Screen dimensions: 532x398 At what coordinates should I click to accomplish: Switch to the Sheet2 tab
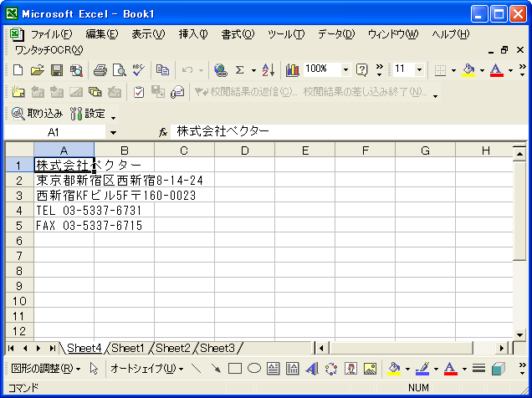tap(173, 348)
